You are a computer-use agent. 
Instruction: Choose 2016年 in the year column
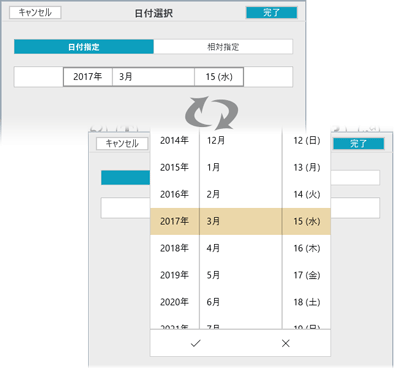click(x=175, y=194)
